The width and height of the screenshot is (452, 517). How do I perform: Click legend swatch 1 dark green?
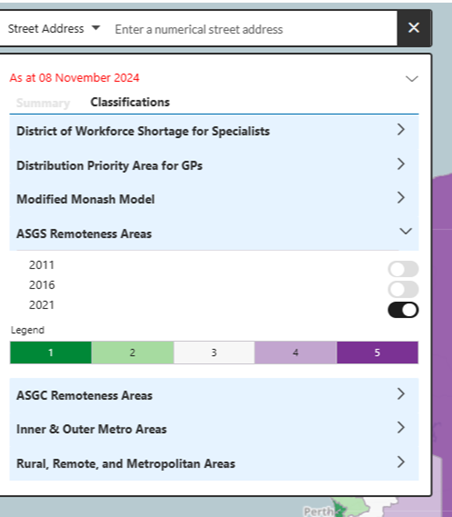tap(51, 352)
